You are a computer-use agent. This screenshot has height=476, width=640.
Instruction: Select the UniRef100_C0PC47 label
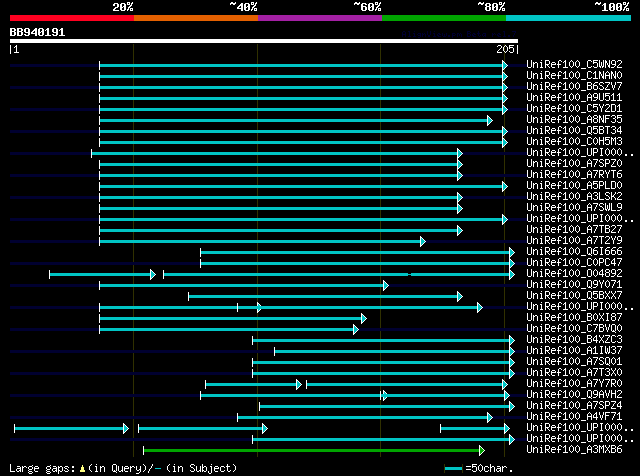(x=574, y=263)
